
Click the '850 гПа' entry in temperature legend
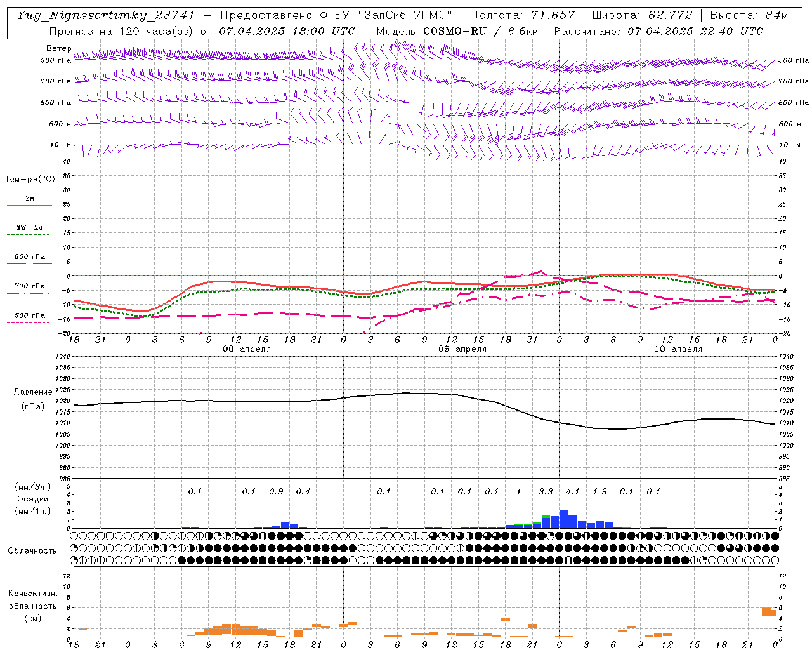click(29, 257)
